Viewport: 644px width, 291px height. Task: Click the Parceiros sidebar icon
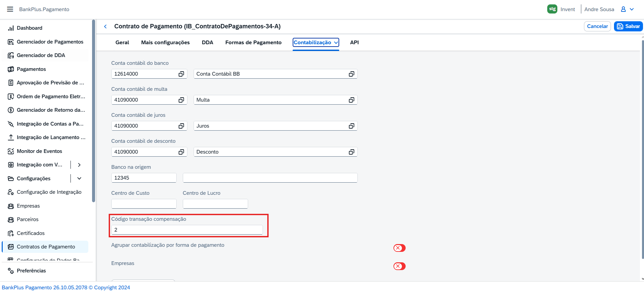[x=11, y=219]
